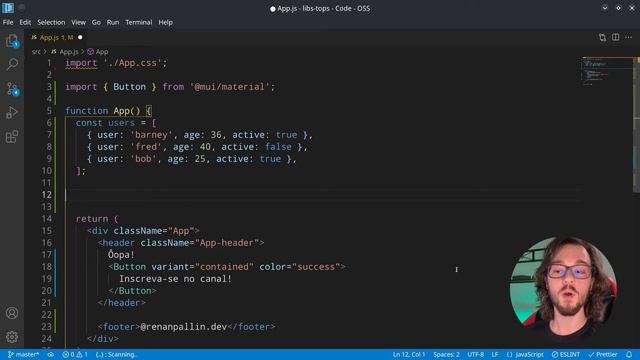Open the Run and Debug view

pos(12,112)
